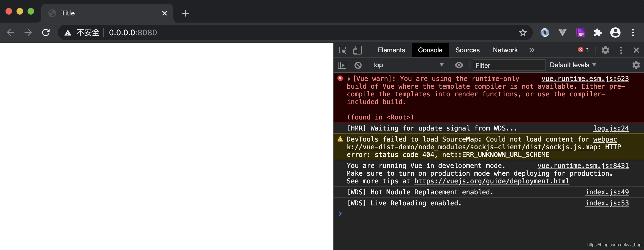
Task: Show the console sidebar
Action: (342, 65)
